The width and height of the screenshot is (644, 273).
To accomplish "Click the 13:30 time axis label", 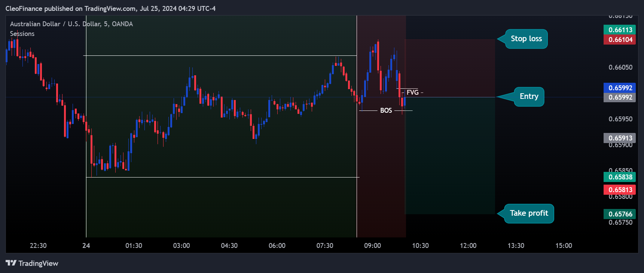I will [516, 246].
